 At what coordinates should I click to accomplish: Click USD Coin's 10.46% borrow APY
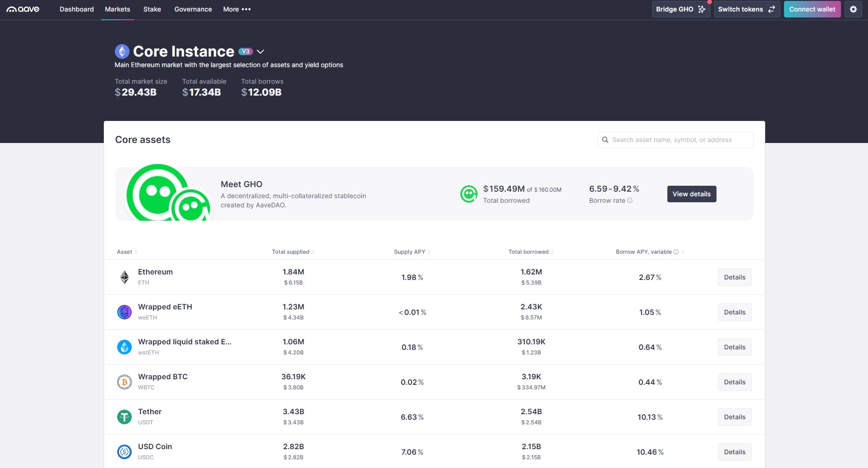coord(650,452)
